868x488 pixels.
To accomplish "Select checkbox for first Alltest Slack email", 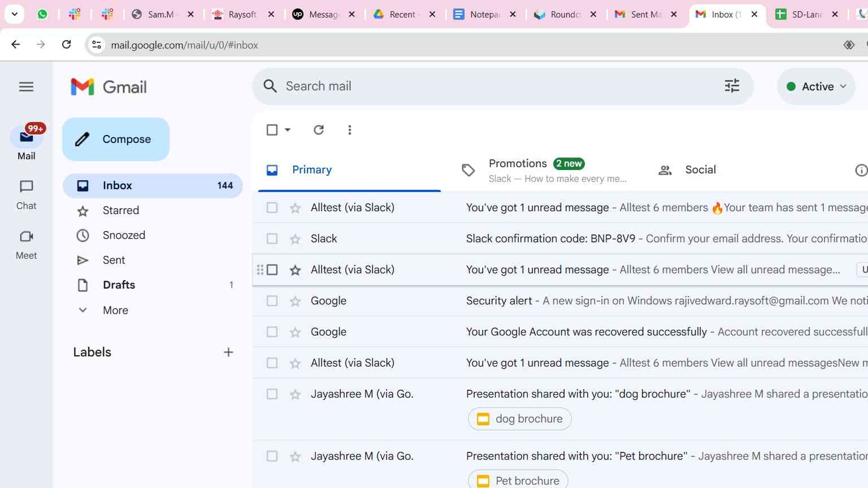I will pyautogui.click(x=272, y=208).
